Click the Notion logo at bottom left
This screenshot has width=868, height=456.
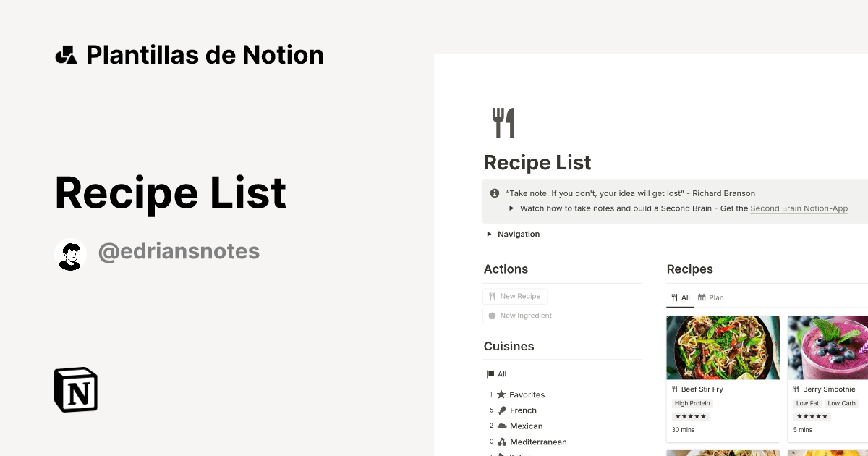point(75,389)
